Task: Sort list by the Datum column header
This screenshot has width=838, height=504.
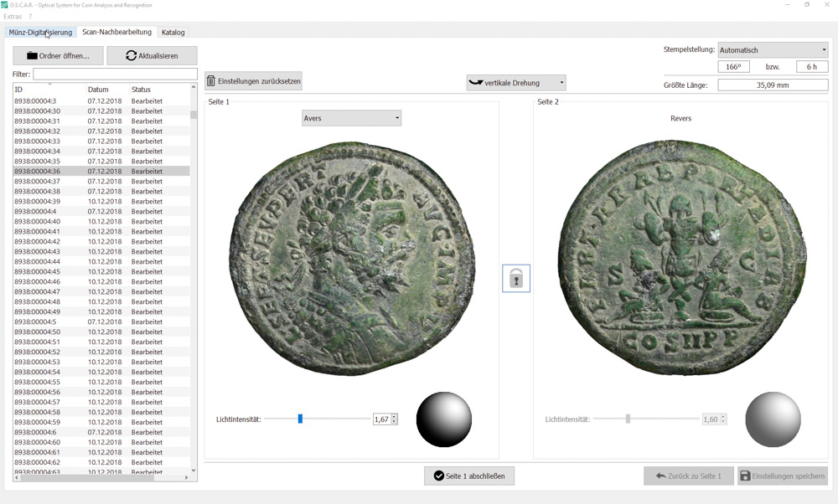Action: 98,90
